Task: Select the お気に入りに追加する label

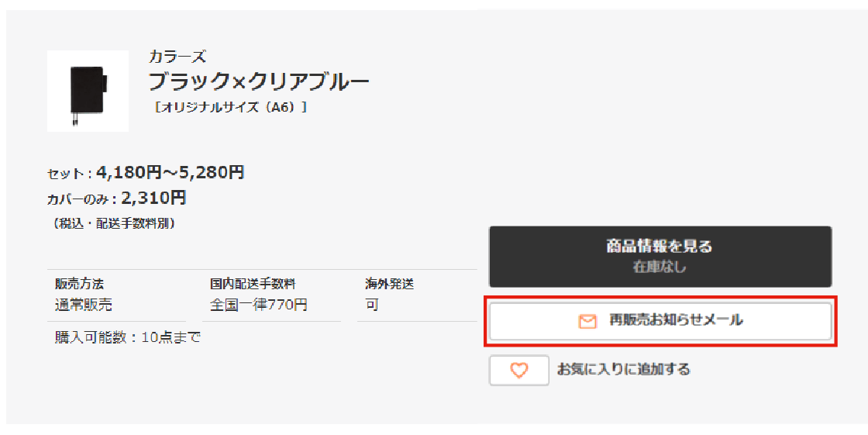Action: click(x=623, y=369)
